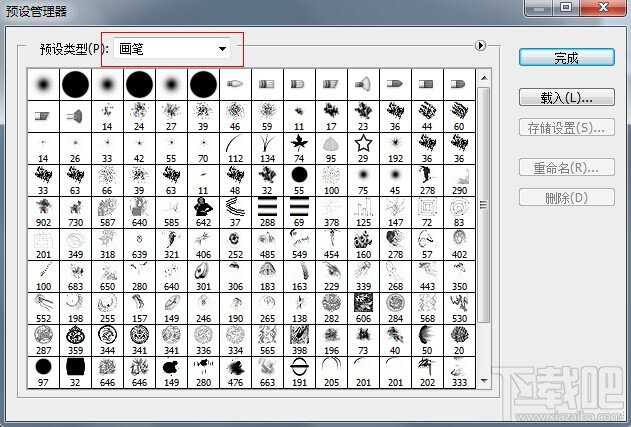Select the ink splatter brush 476
The height and width of the screenshot is (427, 631).
(235, 372)
